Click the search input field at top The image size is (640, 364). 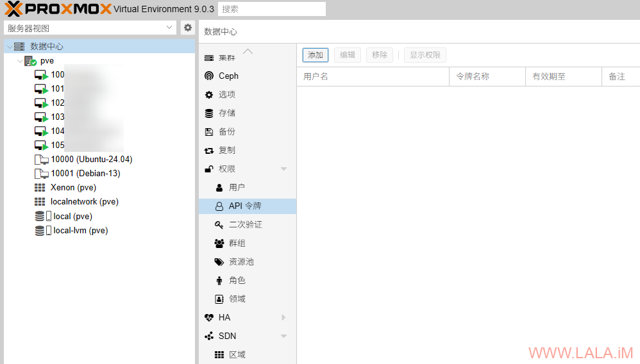click(x=271, y=9)
